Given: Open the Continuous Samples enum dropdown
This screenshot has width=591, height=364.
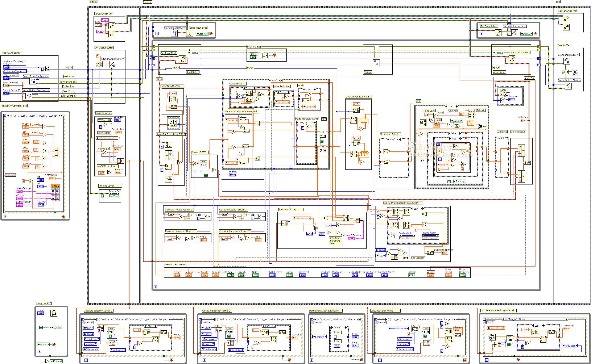Looking at the screenshot, I should (25, 71).
